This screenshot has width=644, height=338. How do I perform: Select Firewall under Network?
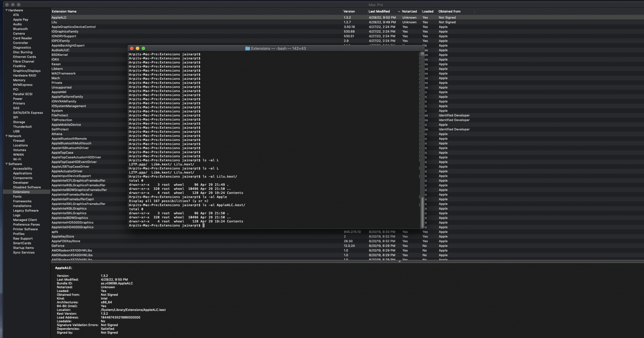click(x=19, y=141)
